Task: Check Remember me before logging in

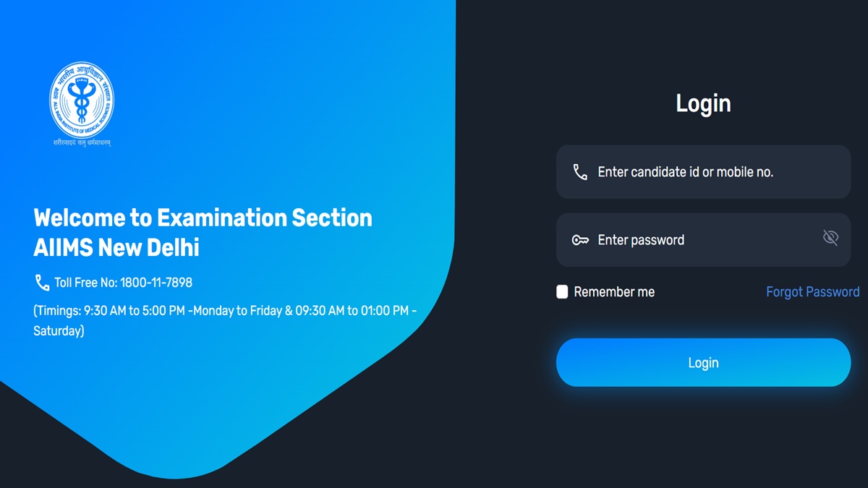Action: 562,291
